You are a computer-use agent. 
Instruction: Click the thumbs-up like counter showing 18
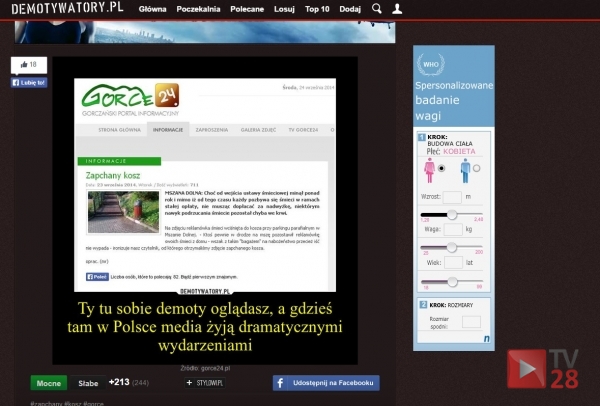(29, 65)
